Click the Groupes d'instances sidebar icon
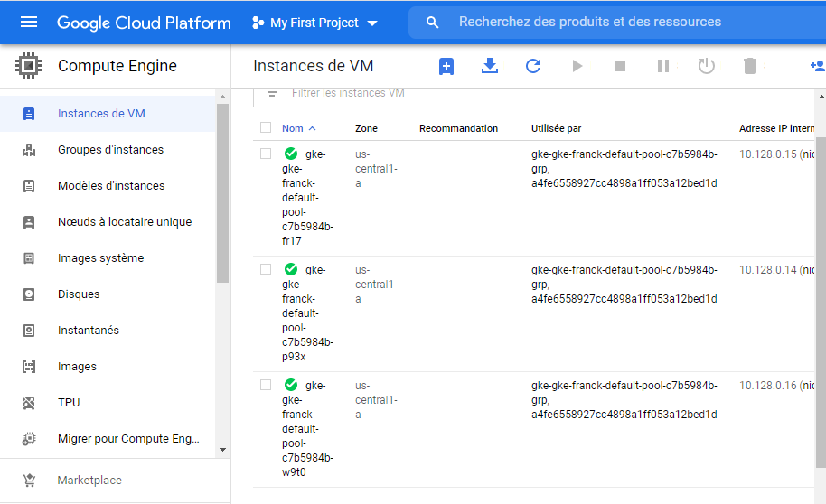 click(x=29, y=150)
